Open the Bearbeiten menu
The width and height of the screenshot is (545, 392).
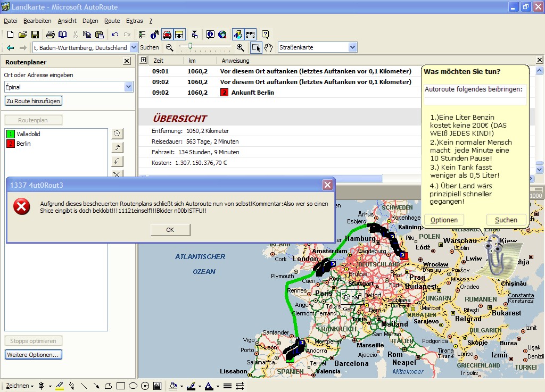click(x=37, y=21)
